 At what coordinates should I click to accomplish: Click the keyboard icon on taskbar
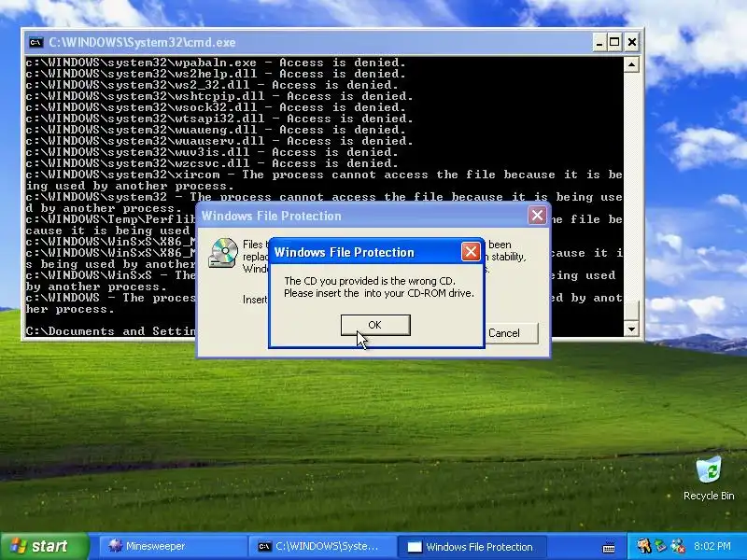point(609,547)
